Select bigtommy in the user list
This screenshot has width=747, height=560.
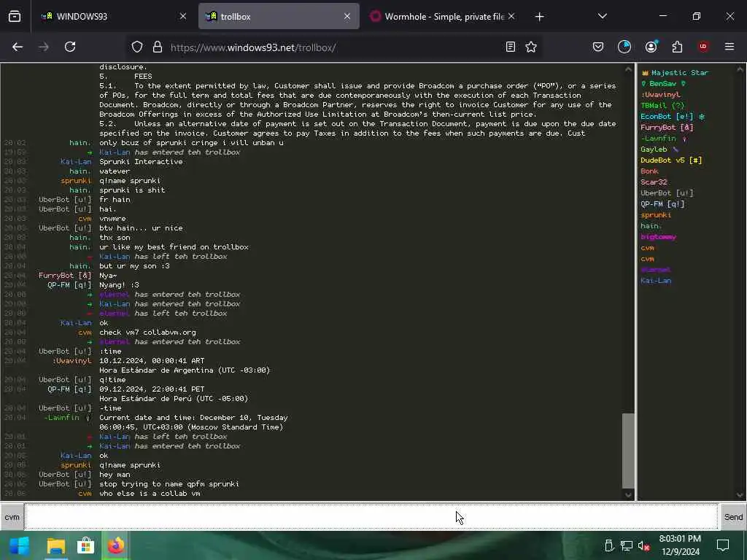pos(659,237)
